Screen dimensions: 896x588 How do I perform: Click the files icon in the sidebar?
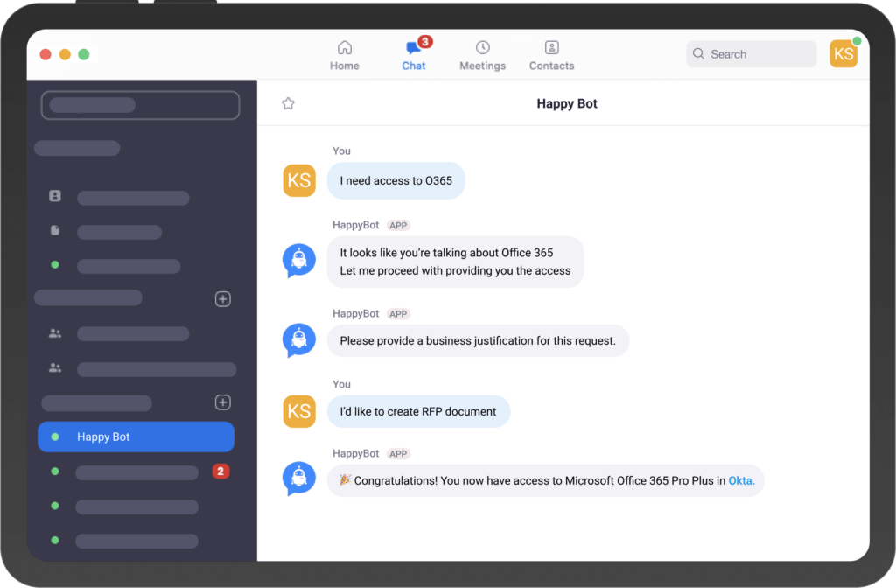pos(54,230)
